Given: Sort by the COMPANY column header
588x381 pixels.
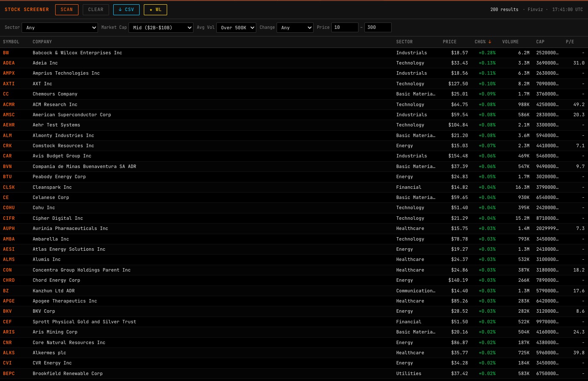Looking at the screenshot, I should pos(42,42).
